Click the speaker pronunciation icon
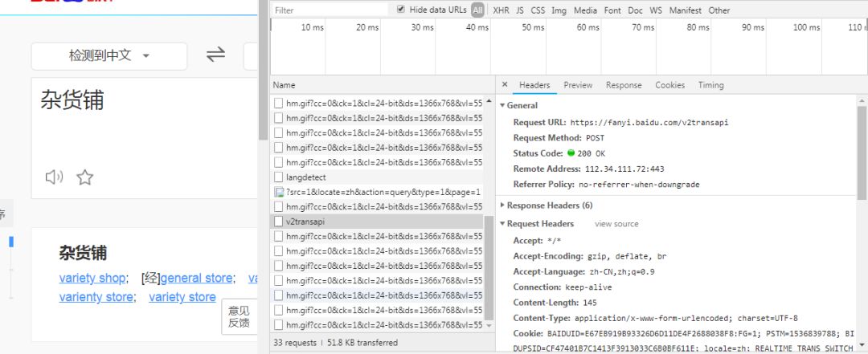The image size is (868, 354). 54,177
